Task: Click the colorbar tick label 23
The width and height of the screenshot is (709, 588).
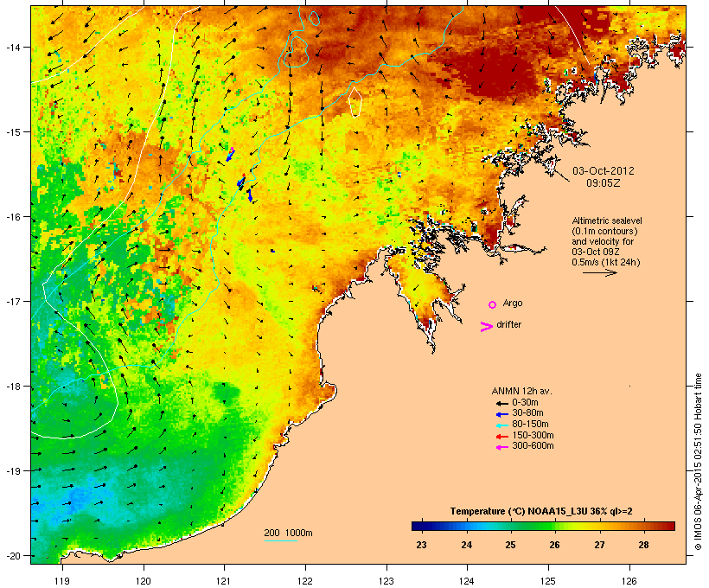Action: [x=421, y=545]
